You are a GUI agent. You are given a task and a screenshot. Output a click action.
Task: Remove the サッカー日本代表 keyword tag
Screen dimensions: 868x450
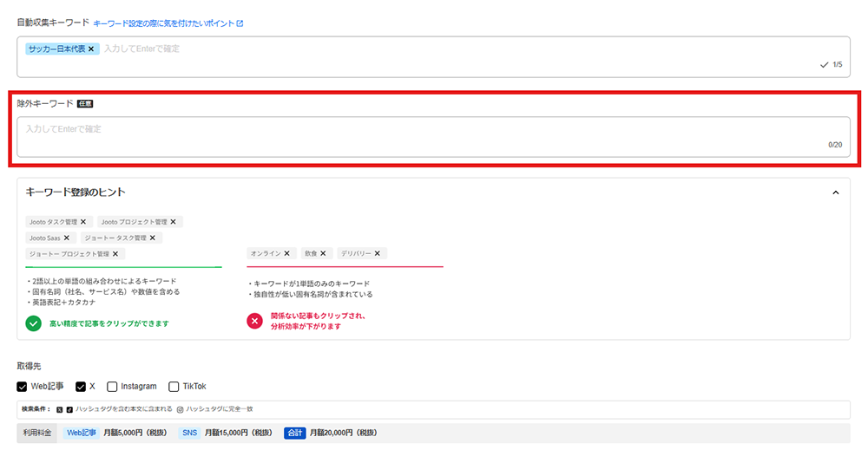(91, 49)
